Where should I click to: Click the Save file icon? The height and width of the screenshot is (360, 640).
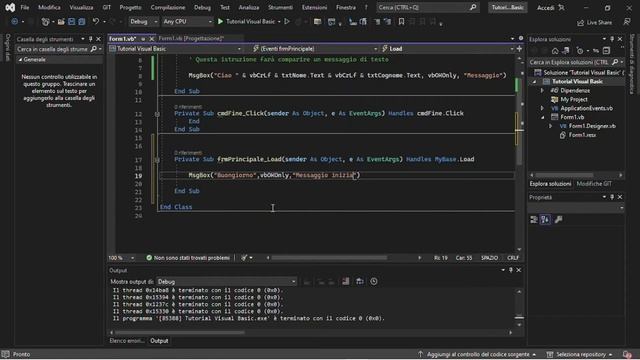pyautogui.click(x=71, y=22)
